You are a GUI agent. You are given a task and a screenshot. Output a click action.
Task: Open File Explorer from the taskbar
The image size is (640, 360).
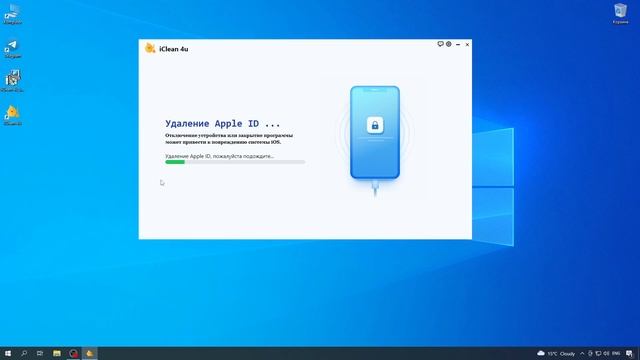pos(57,353)
